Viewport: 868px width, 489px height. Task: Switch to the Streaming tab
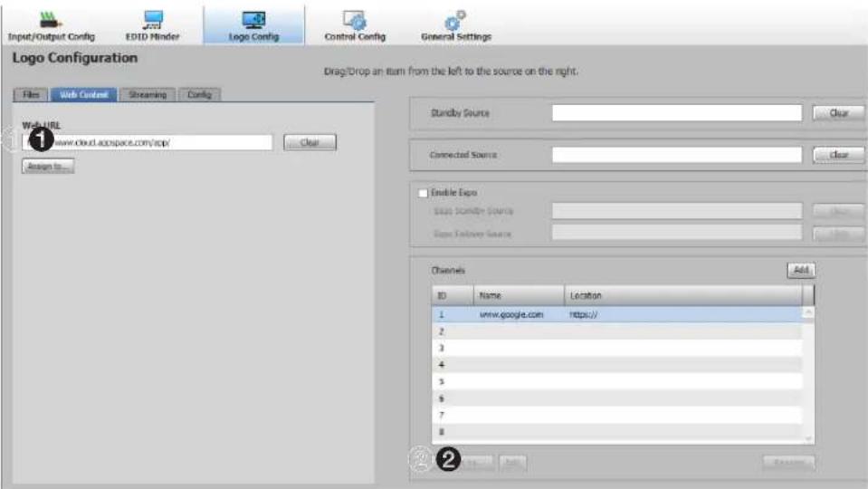148,95
